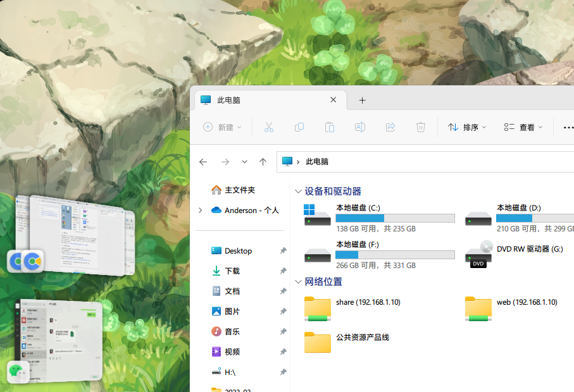This screenshot has width=574, height=392.
Task: Open 下载 in the sidebar
Action: tap(226, 271)
